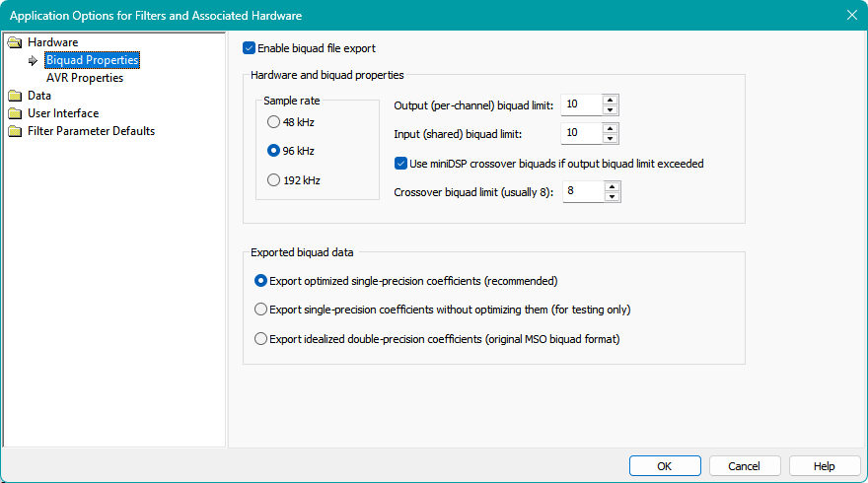Open AVR Properties page
The width and height of the screenshot is (868, 483).
coord(85,78)
